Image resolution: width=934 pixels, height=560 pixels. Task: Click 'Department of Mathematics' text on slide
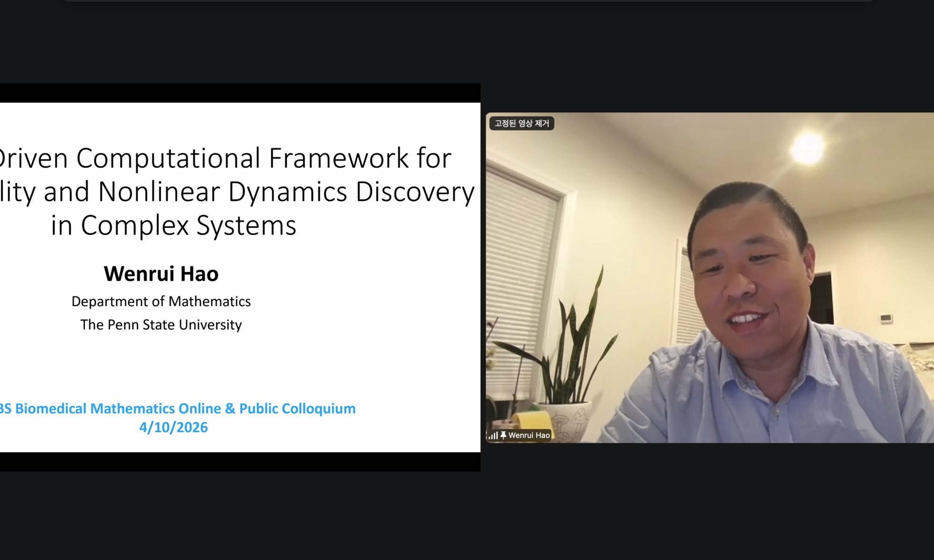point(161,301)
